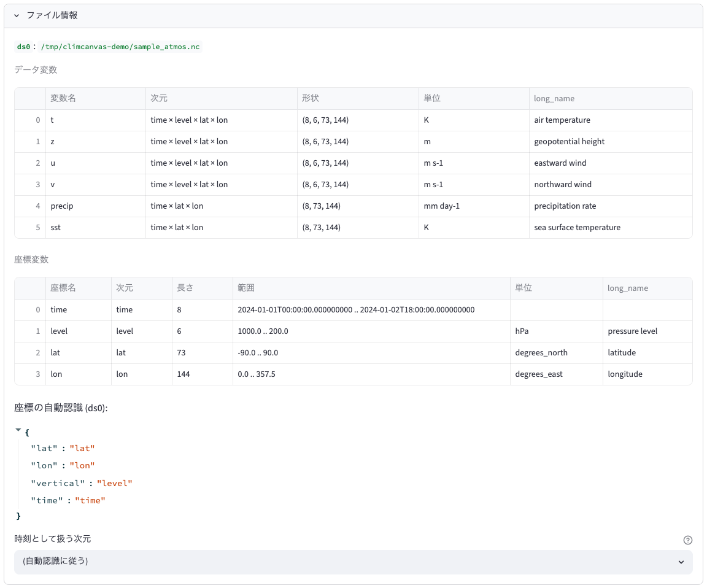Viewport: 707px width, 588px height.
Task: Click the 144 length cell in the lon row
Action: point(203,374)
